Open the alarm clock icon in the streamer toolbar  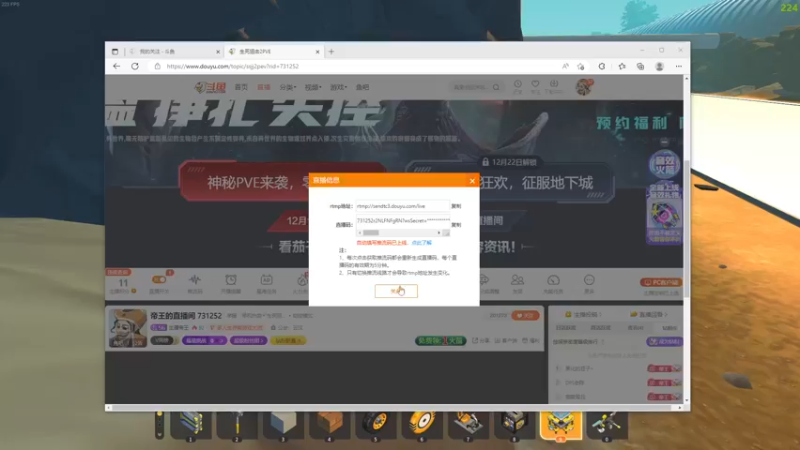point(231,280)
